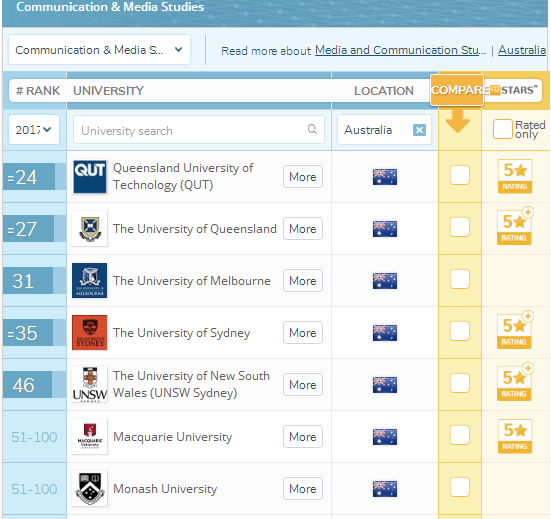Open University of Sydney's 5 star plus rating badge
This screenshot has height=519, width=551.
(x=515, y=331)
